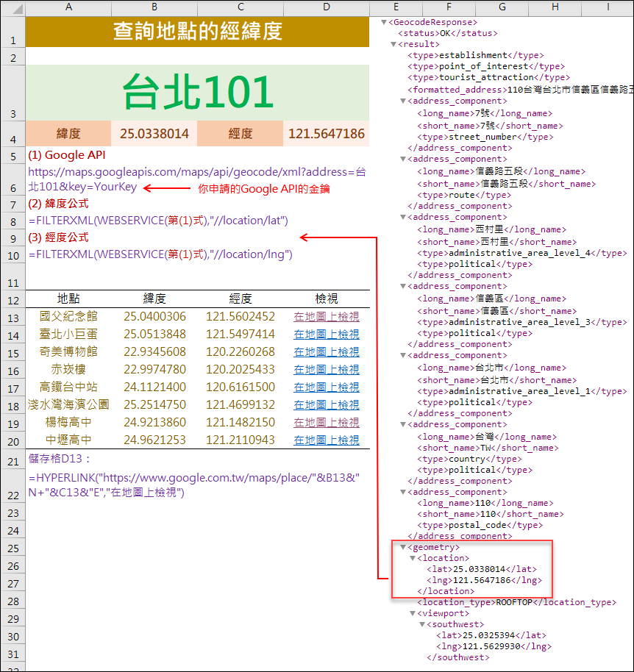Image resolution: width=634 pixels, height=672 pixels.
Task: Collapse the location node inside geometry
Action: click(x=413, y=559)
